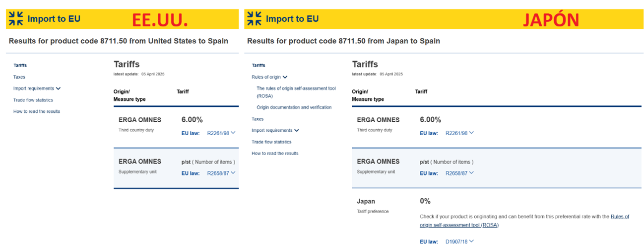Click the Import to EU logo icon in the right panel
This screenshot has width=644, height=247.
(254, 19)
